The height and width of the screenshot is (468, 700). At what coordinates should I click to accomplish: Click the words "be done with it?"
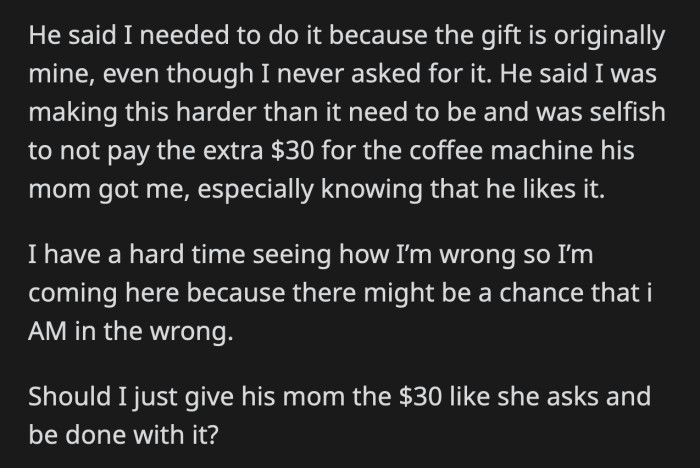(x=124, y=435)
